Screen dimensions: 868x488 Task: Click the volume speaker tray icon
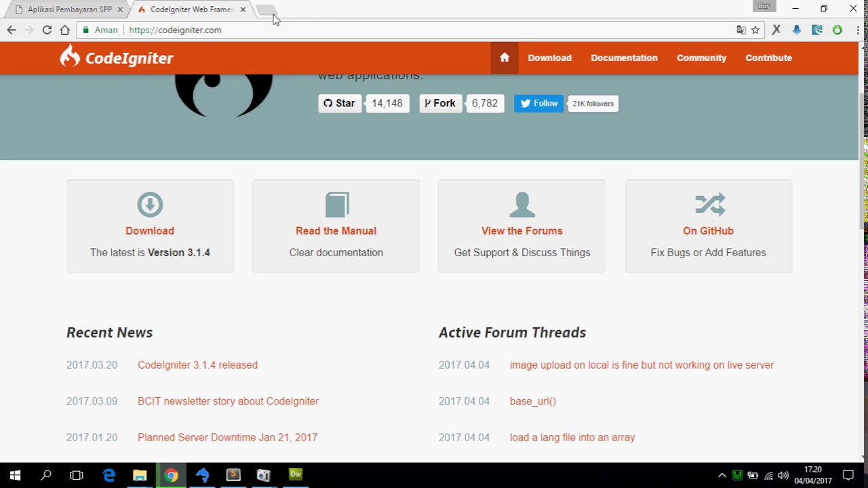tap(783, 476)
